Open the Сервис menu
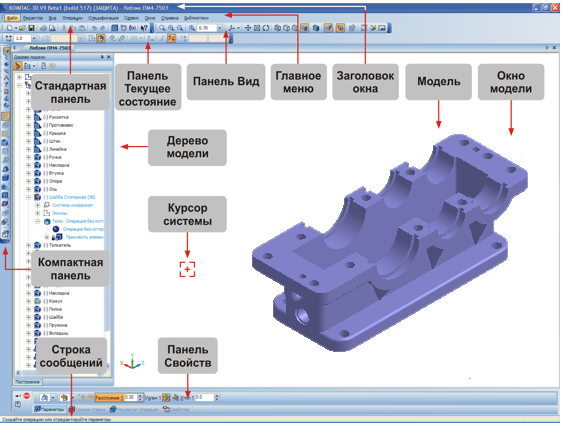Screen dimensions: 563x426 (131, 18)
